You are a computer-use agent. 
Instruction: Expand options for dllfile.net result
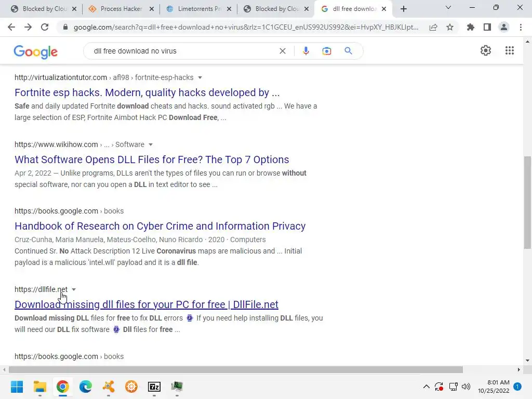[74, 290]
